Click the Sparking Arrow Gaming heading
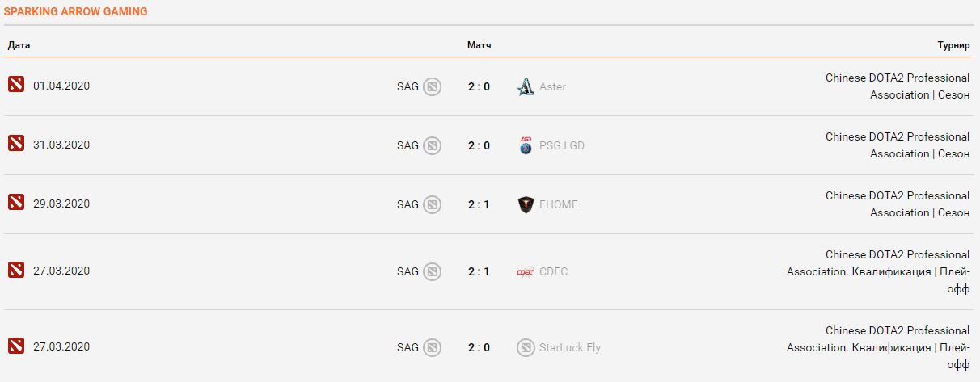The image size is (980, 382). tap(75, 12)
